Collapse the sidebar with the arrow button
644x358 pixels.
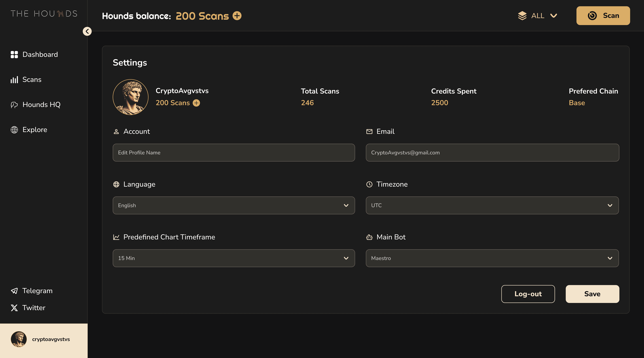tap(87, 31)
